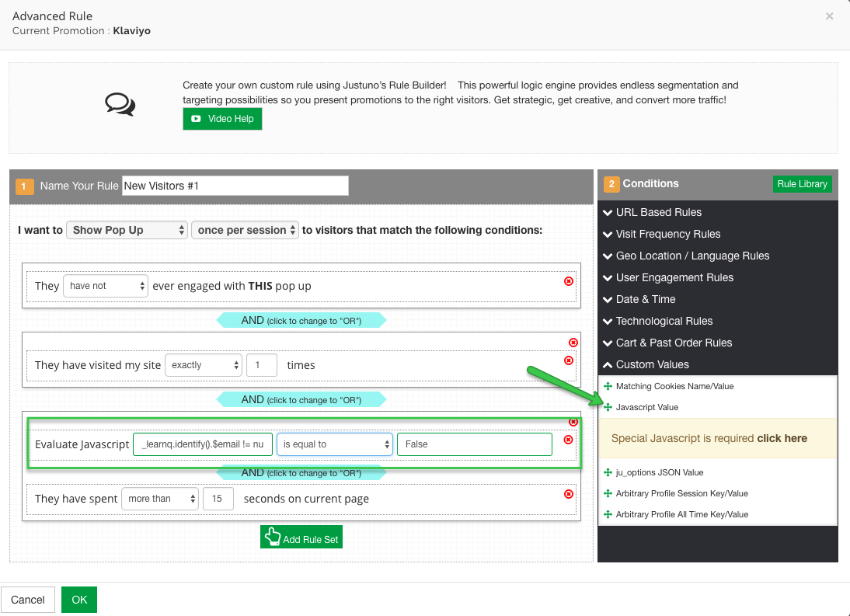Toggle first AND operator to OR

point(301,320)
